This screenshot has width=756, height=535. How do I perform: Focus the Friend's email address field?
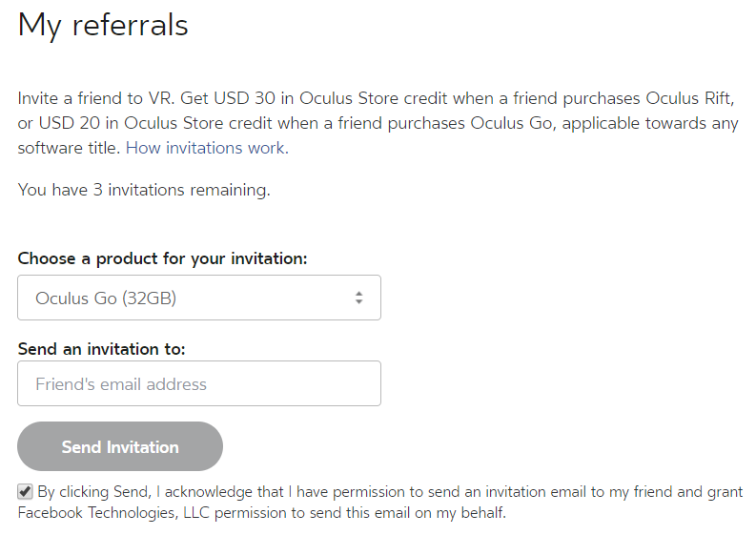[x=198, y=383]
